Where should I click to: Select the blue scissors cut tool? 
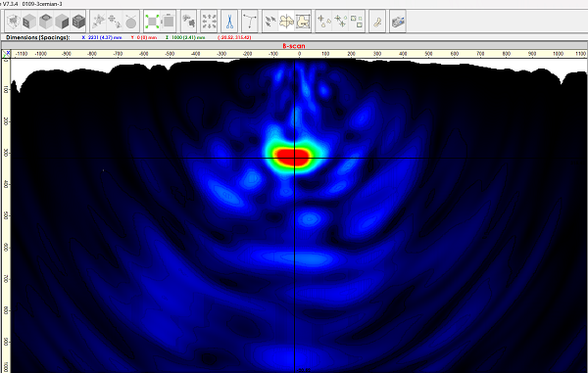[x=229, y=22]
